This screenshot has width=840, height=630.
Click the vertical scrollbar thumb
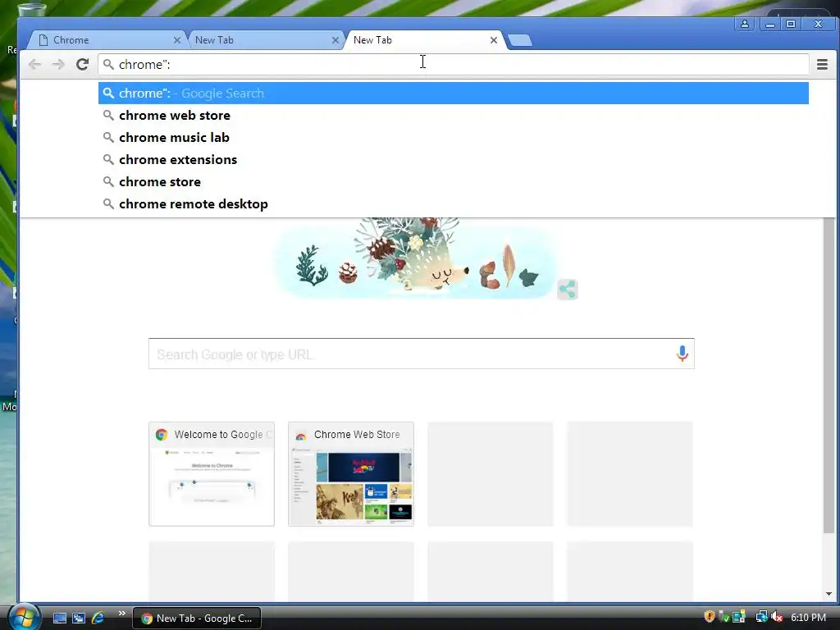(829, 375)
